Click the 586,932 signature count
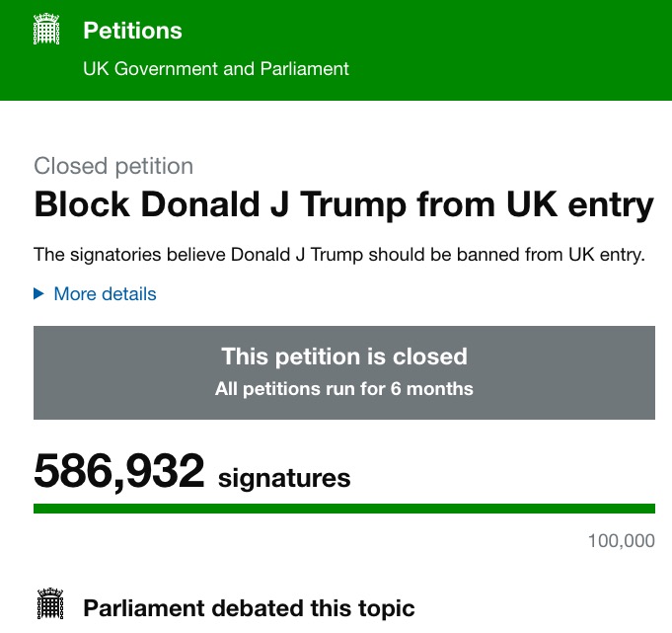The height and width of the screenshot is (633, 672). [119, 471]
